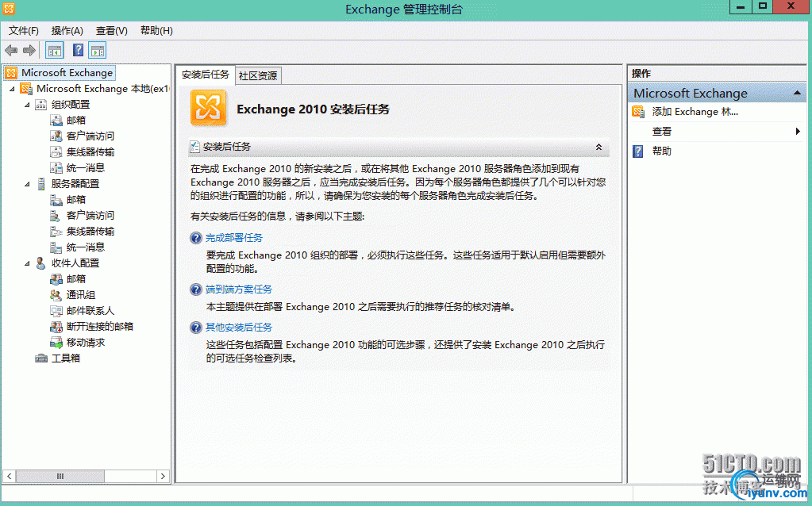Open the 完成部署任务 link
The width and height of the screenshot is (812, 506).
point(234,238)
